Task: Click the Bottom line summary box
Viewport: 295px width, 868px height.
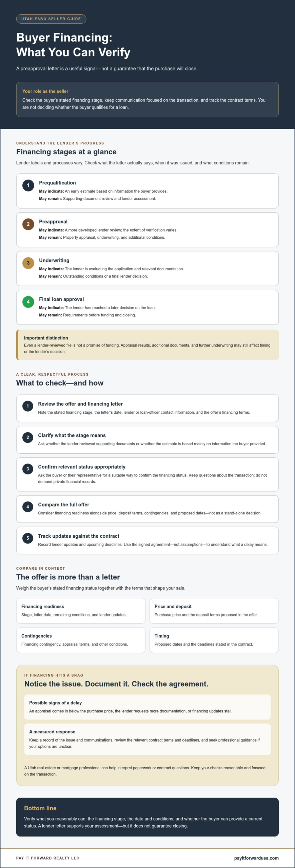Action: click(147, 817)
